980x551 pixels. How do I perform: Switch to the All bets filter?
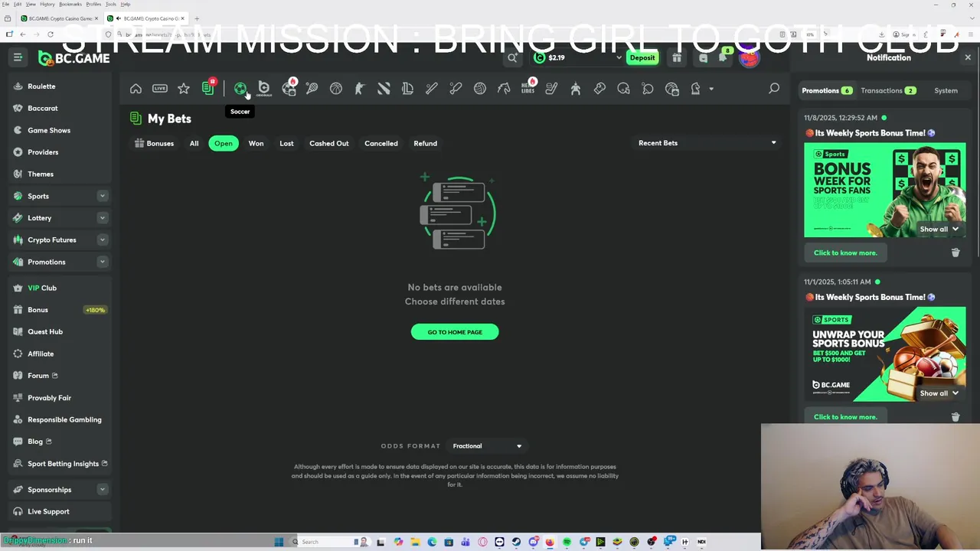(194, 143)
